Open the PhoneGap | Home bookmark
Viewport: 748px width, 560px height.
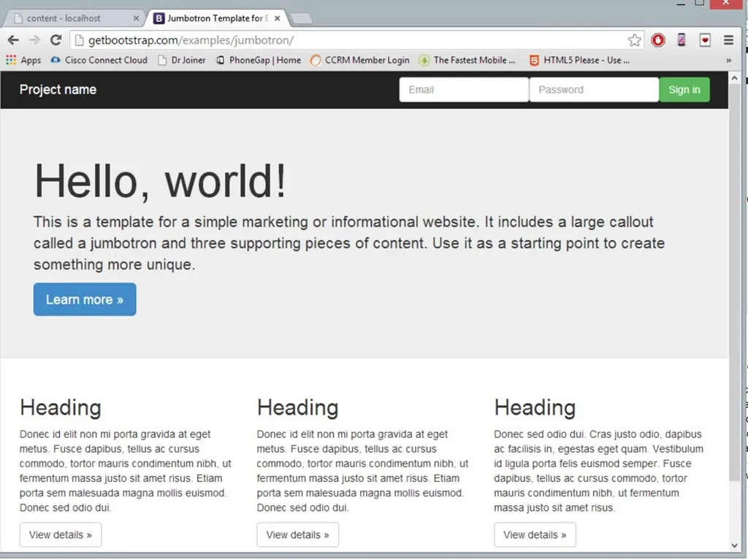click(x=259, y=60)
